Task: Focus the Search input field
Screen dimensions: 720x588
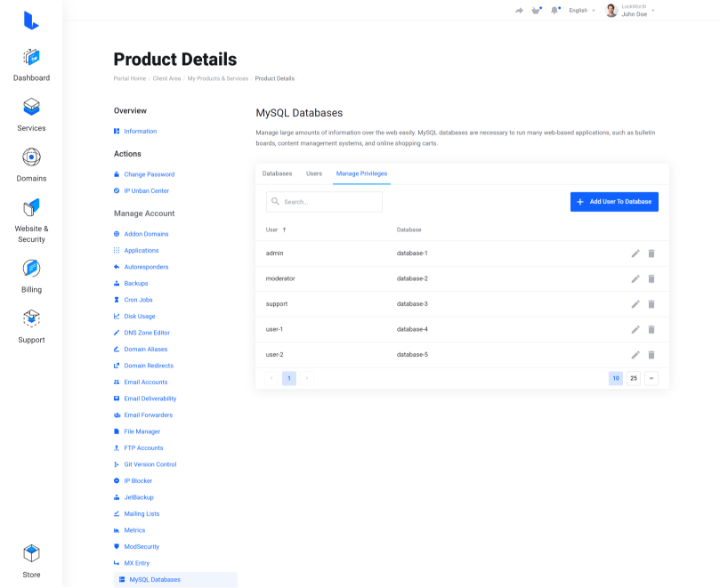Action: 324,202
